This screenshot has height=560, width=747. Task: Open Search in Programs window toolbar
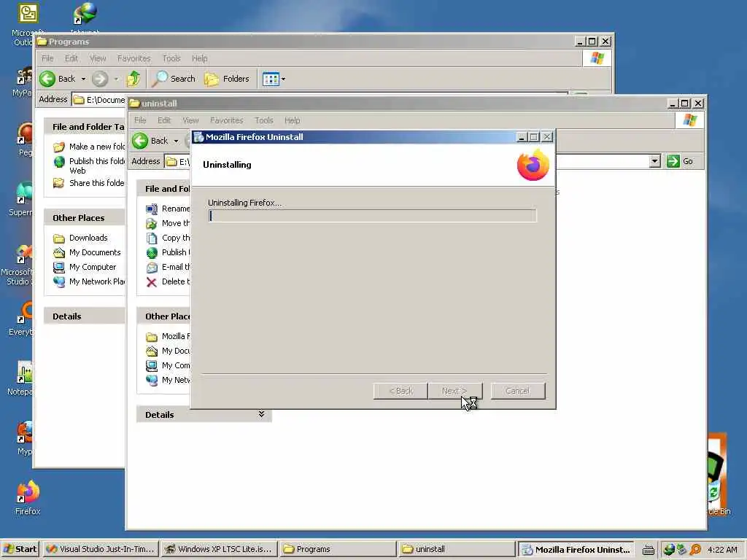174,79
